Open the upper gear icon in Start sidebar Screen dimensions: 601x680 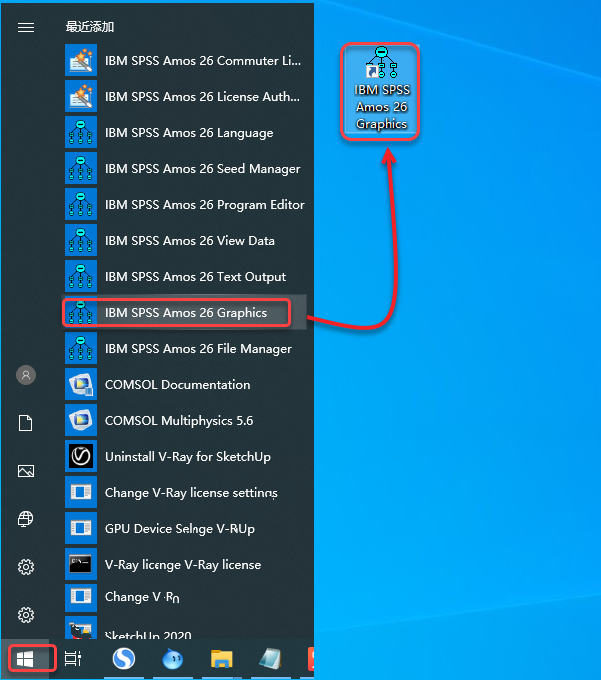pos(26,567)
